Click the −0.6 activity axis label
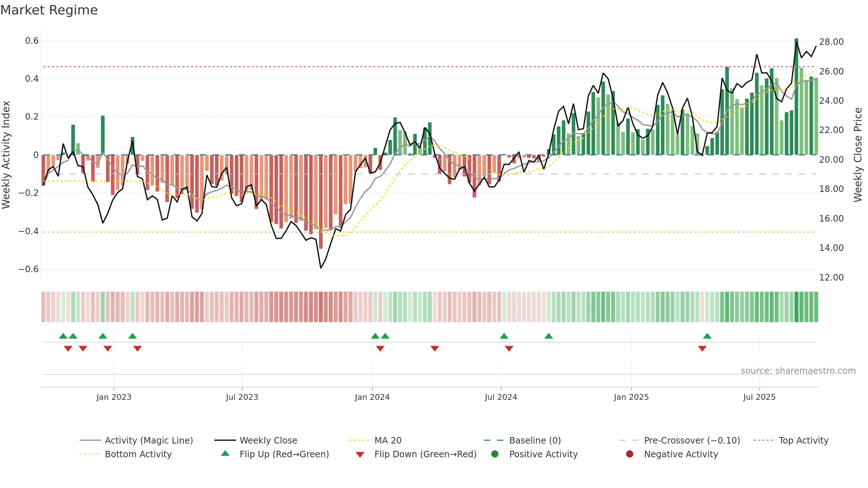 [29, 269]
